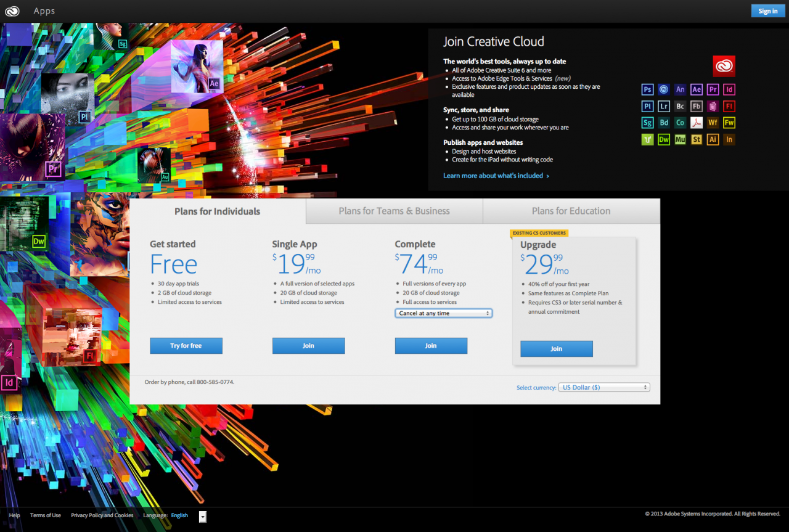Click the Premiere Pro Pr icon in app grid

(x=713, y=89)
